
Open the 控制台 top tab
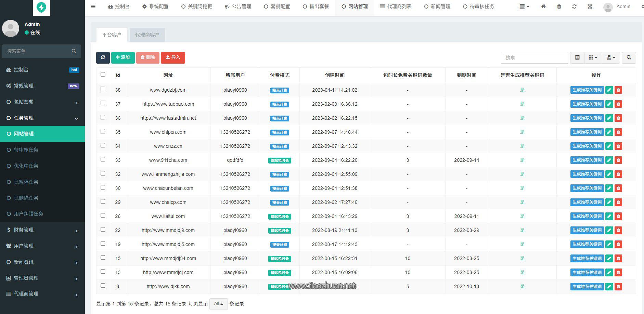point(119,6)
